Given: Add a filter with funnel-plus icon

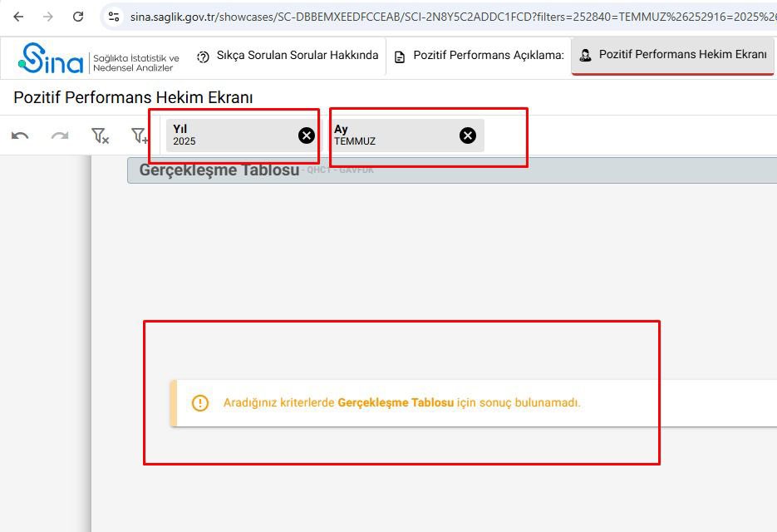Looking at the screenshot, I should pyautogui.click(x=140, y=135).
